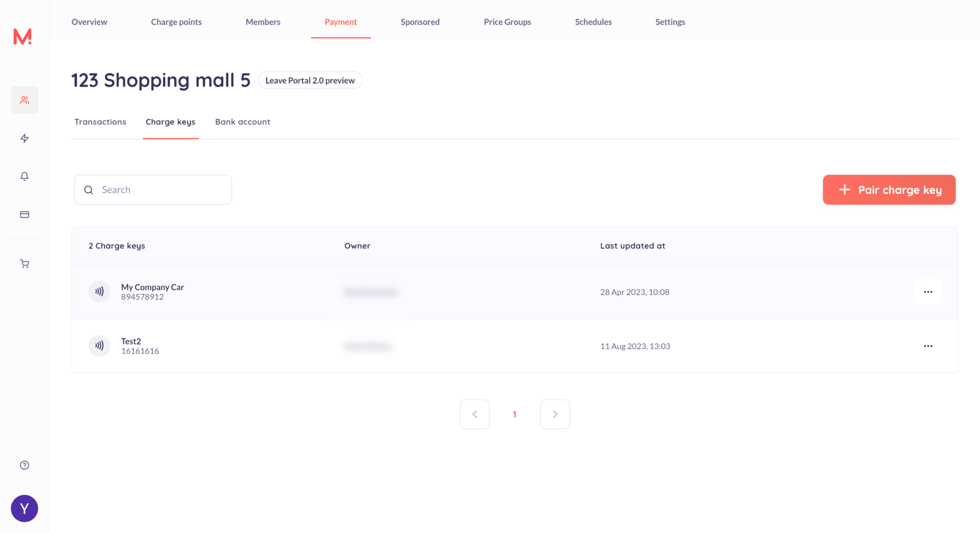The width and height of the screenshot is (980, 533).
Task: Go to previous page arrow
Action: coord(475,414)
